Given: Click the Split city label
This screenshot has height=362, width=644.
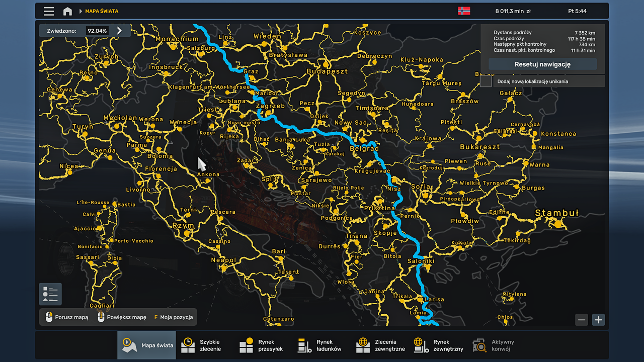Looking at the screenshot, I should pos(270,178).
